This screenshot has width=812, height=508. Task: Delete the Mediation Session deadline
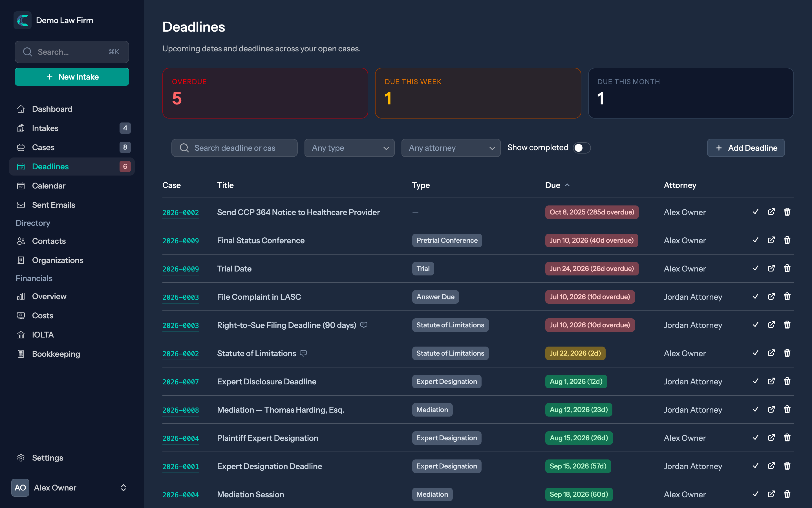point(787,494)
